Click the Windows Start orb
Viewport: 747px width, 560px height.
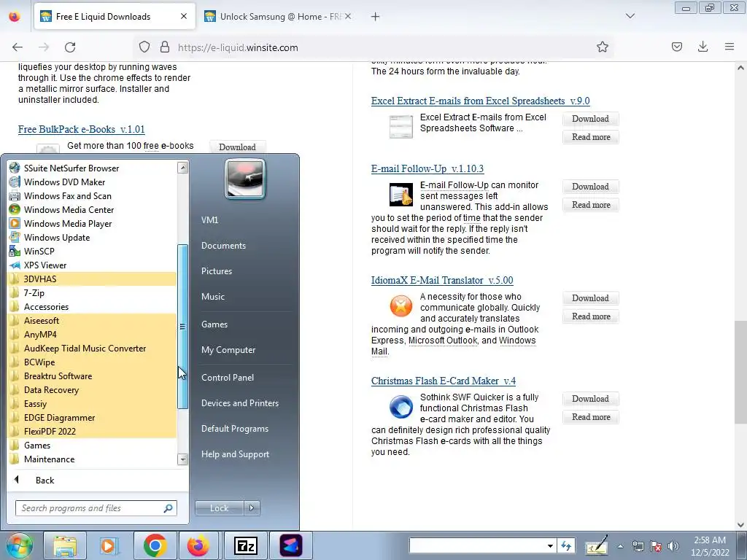point(18,545)
